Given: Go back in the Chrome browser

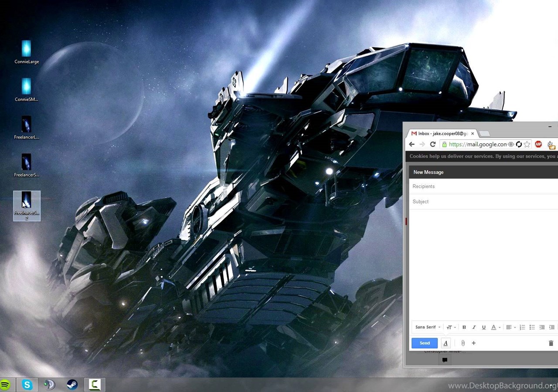Looking at the screenshot, I should pyautogui.click(x=412, y=144).
